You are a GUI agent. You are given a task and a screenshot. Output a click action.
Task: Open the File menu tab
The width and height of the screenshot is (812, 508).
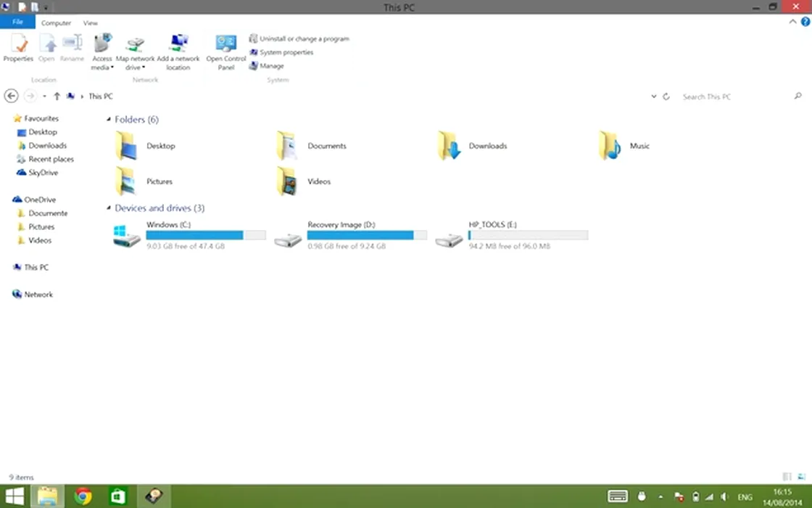[17, 22]
